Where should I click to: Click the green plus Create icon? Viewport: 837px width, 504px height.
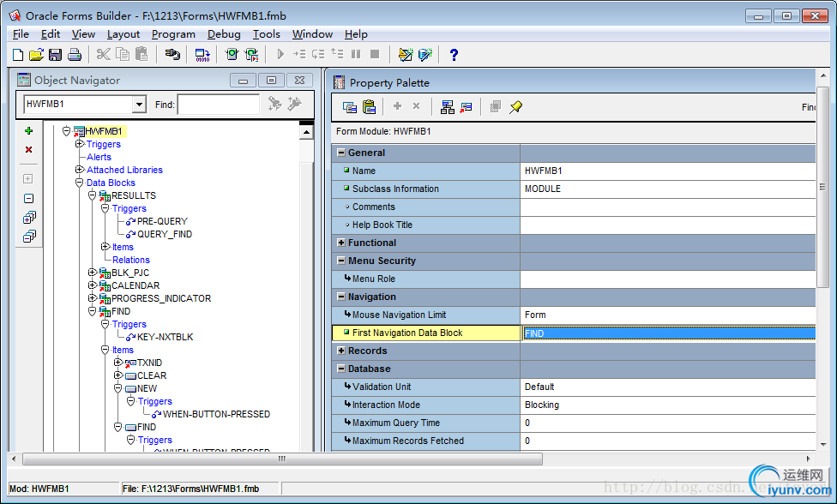(29, 130)
